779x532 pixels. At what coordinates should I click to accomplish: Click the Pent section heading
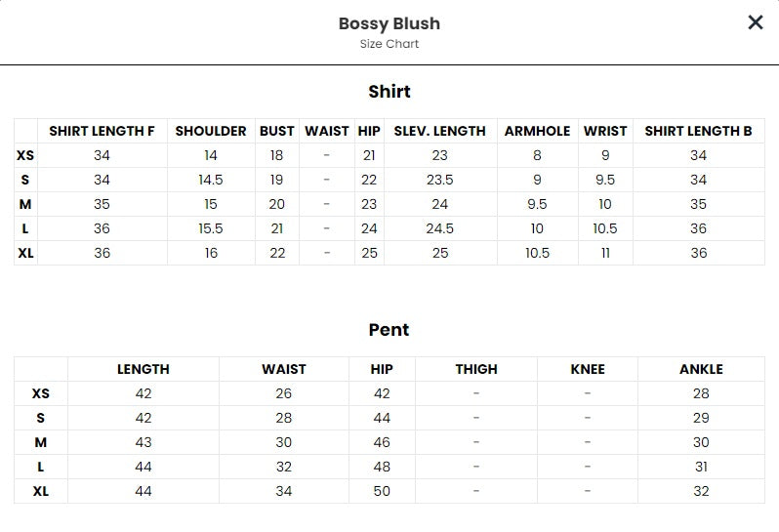point(389,330)
